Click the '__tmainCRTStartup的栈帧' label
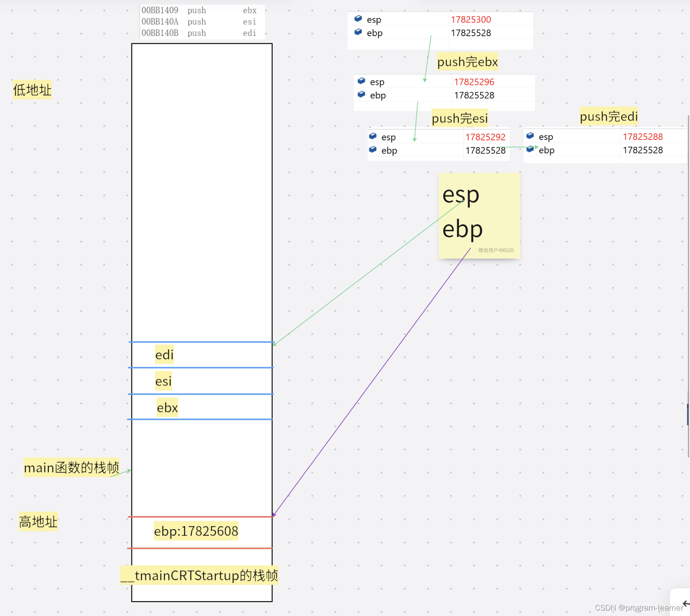This screenshot has height=616, width=690. (199, 575)
